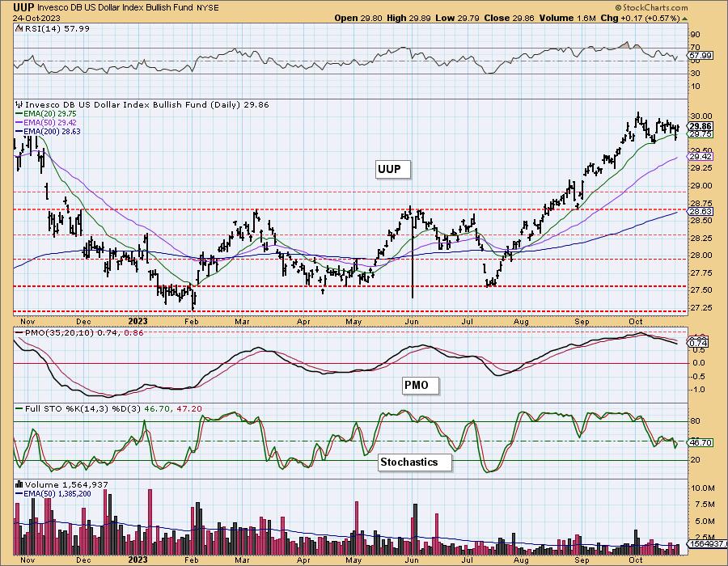The image size is (728, 566).
Task: Click the 28.63 EMA tag on the right axis
Action: click(700, 211)
